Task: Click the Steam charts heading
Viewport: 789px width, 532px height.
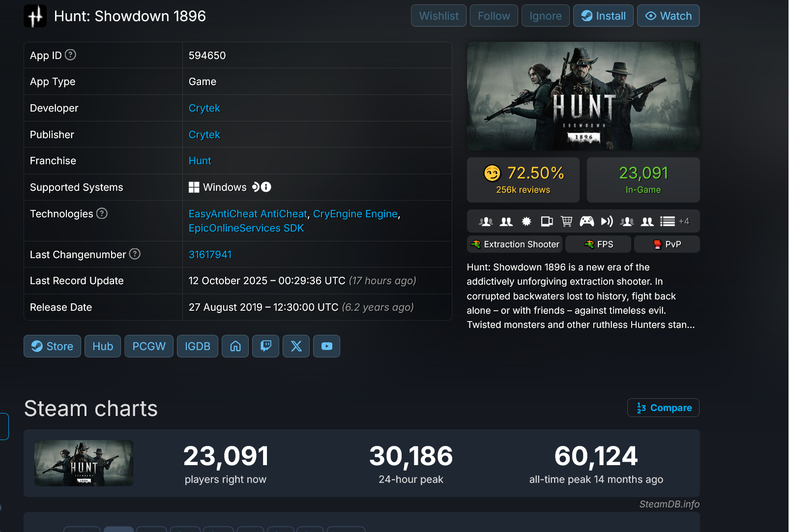Action: [91, 409]
